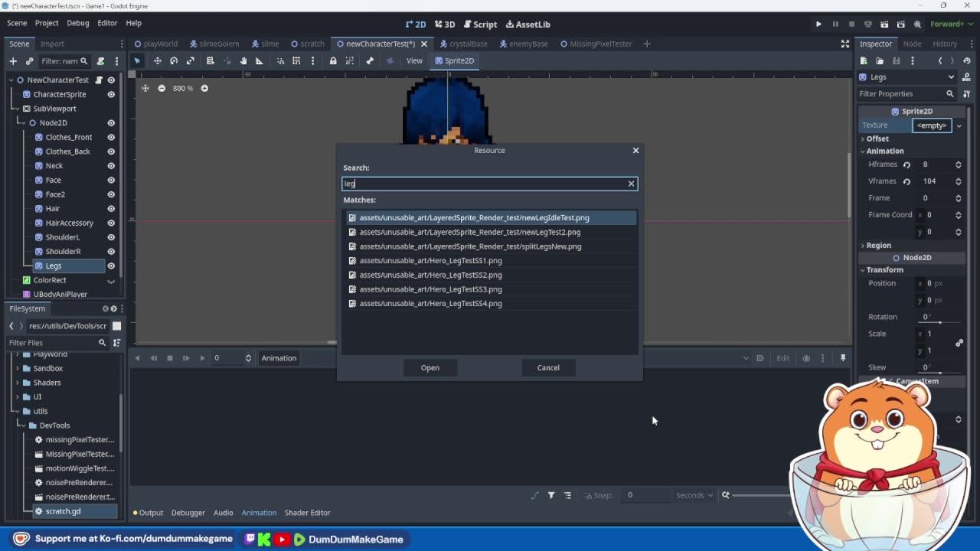The width and height of the screenshot is (980, 551).
Task: Play animation forward in Animation panel
Action: click(202, 358)
